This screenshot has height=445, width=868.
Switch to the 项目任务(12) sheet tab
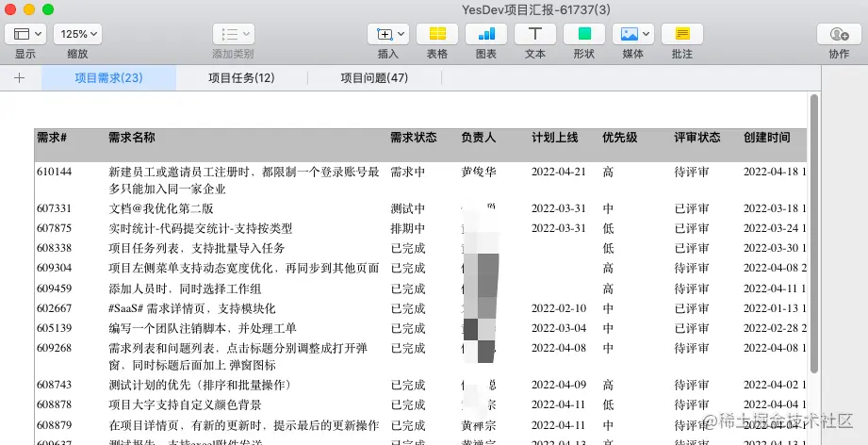click(241, 78)
